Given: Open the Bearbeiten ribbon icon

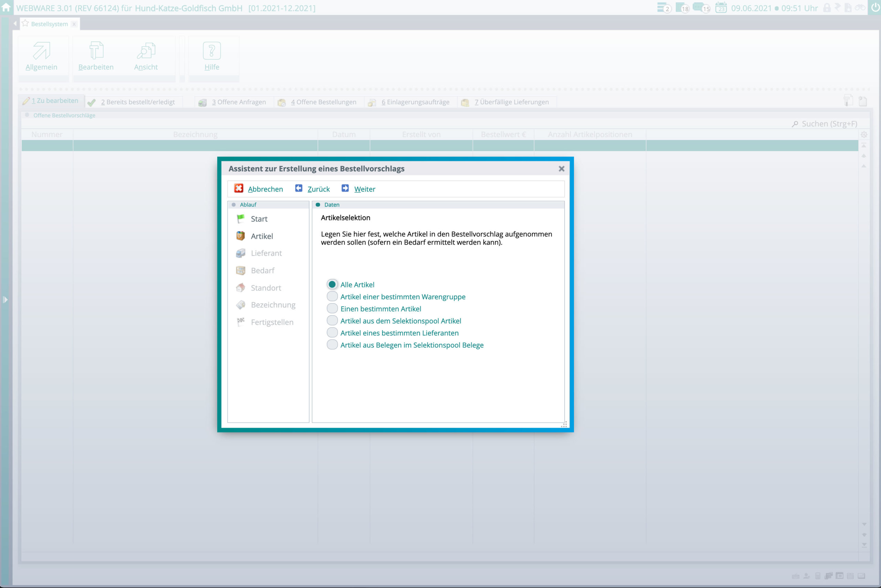Looking at the screenshot, I should pos(96,51).
